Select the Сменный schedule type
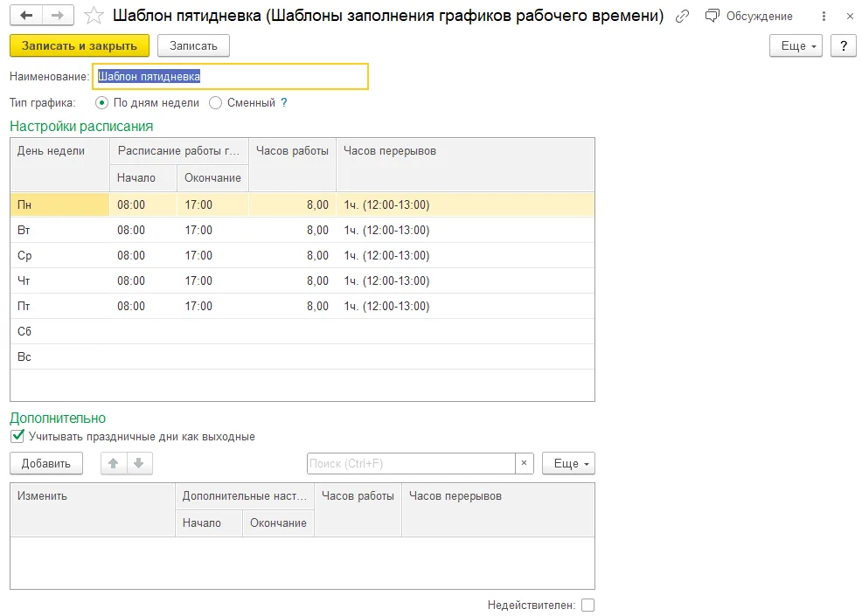The height and width of the screenshot is (616, 862). tap(215, 103)
